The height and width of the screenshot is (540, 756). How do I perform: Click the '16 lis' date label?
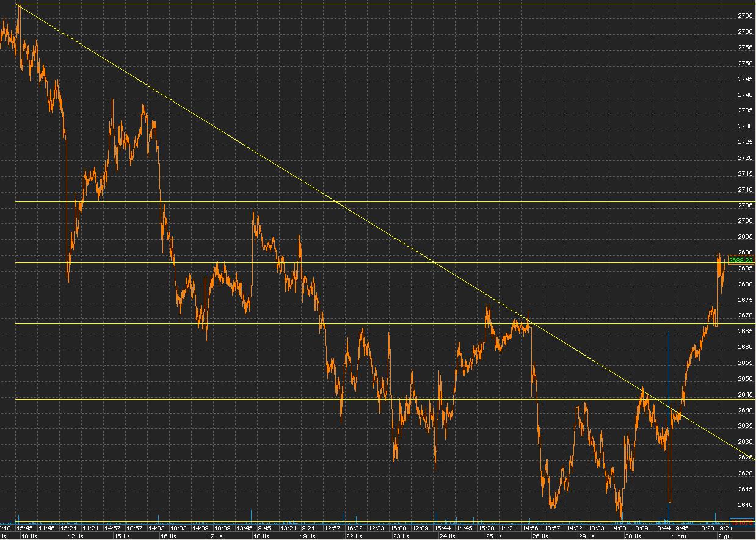[168, 536]
